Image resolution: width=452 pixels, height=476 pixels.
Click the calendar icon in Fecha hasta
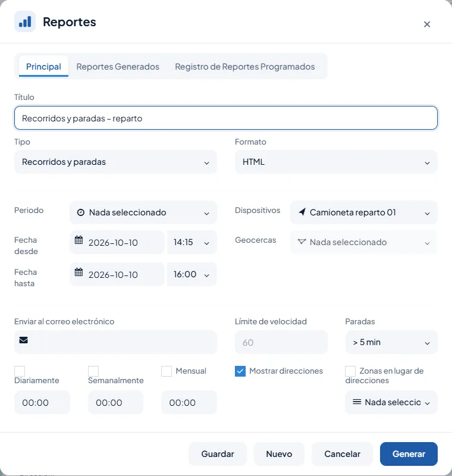79,272
